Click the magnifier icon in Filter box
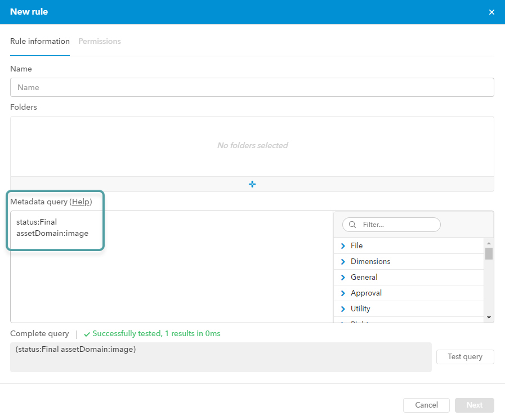This screenshot has height=420, width=505. pyautogui.click(x=352, y=225)
